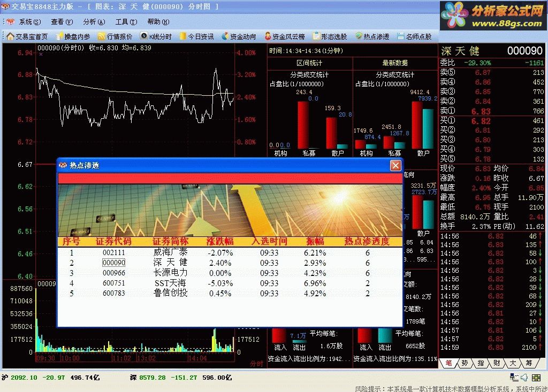This screenshot has width=548, height=392.
Task: Switch to the 指 tab
Action: (x=481, y=363)
